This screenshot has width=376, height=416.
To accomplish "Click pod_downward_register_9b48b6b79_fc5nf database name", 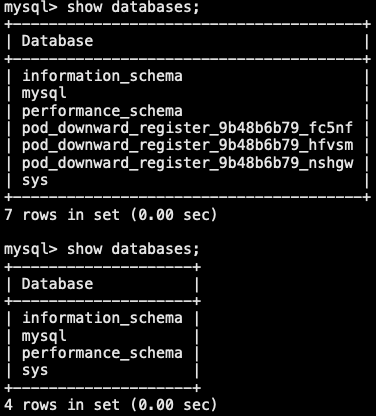I will [x=187, y=128].
